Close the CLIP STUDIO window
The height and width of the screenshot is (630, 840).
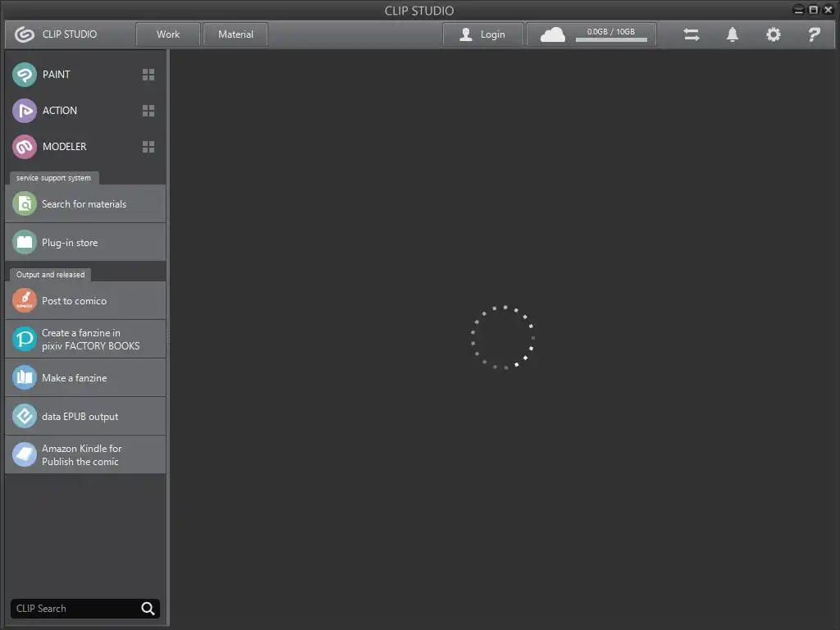828,10
